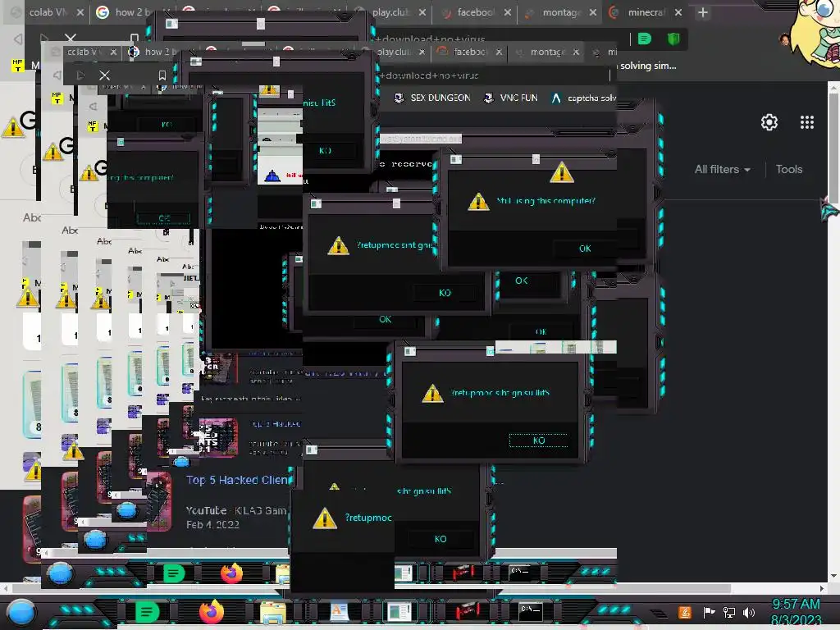Image resolution: width=840 pixels, height=630 pixels.
Task: Switch to the montage tab in outermost window
Action: tap(559, 11)
